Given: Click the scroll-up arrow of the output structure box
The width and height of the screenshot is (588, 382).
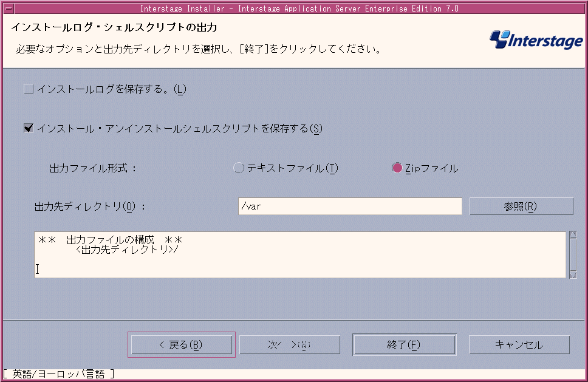Looking at the screenshot, I should (573, 234).
